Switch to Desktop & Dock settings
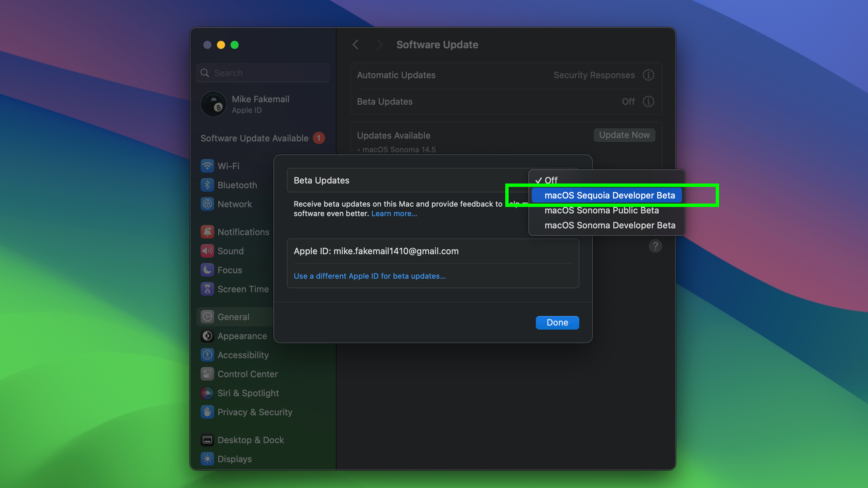 (251, 440)
